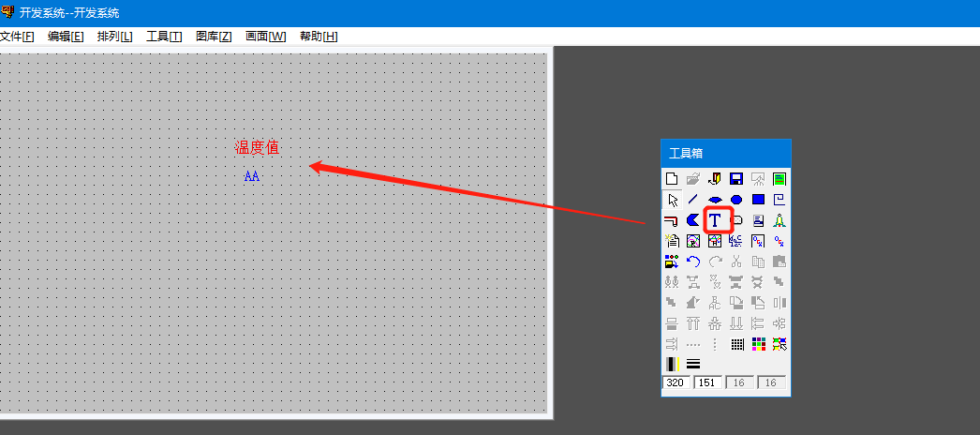
Task: Select the red pipe drawing tool
Action: point(672,220)
